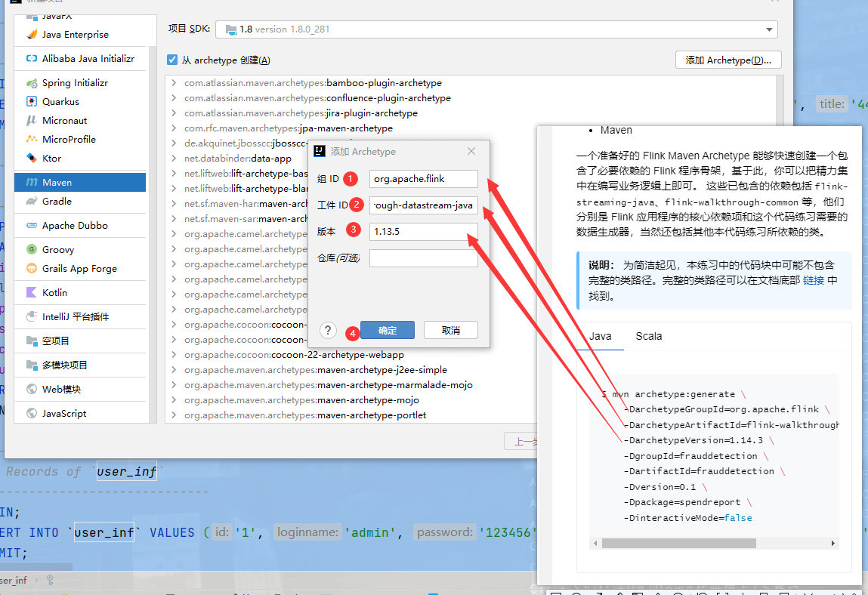
Task: Click -DinteractiveMode=false code line
Action: [x=687, y=518]
